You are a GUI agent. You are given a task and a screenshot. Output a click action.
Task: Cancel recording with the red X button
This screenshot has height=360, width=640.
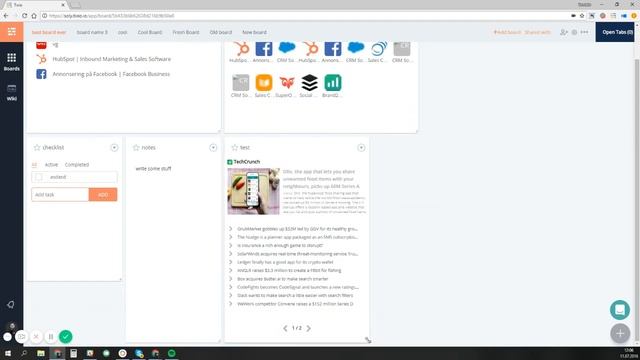coord(36,337)
